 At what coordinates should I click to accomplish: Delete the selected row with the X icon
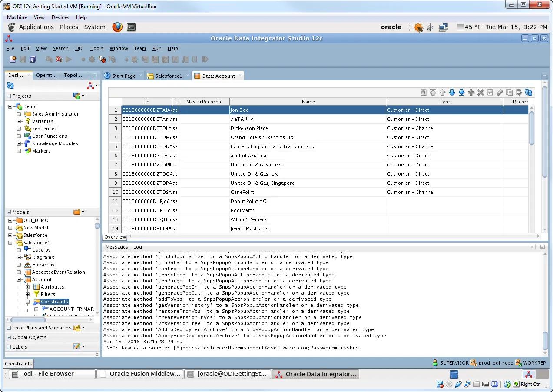481,93
